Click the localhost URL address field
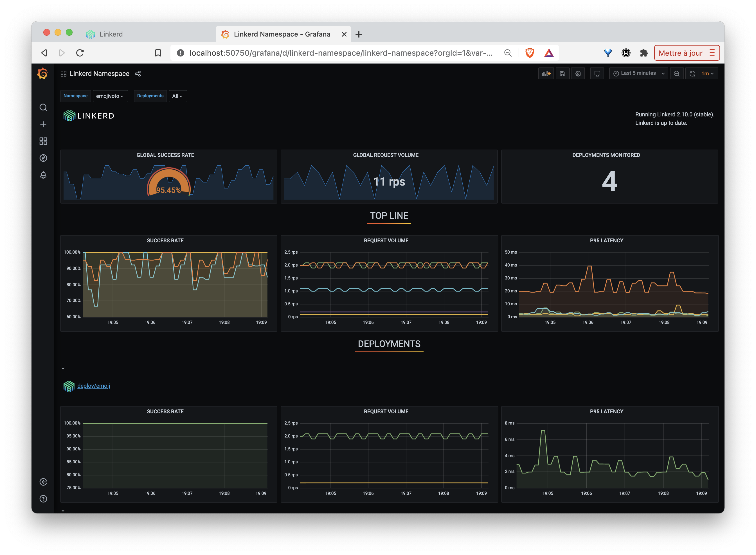 point(341,53)
